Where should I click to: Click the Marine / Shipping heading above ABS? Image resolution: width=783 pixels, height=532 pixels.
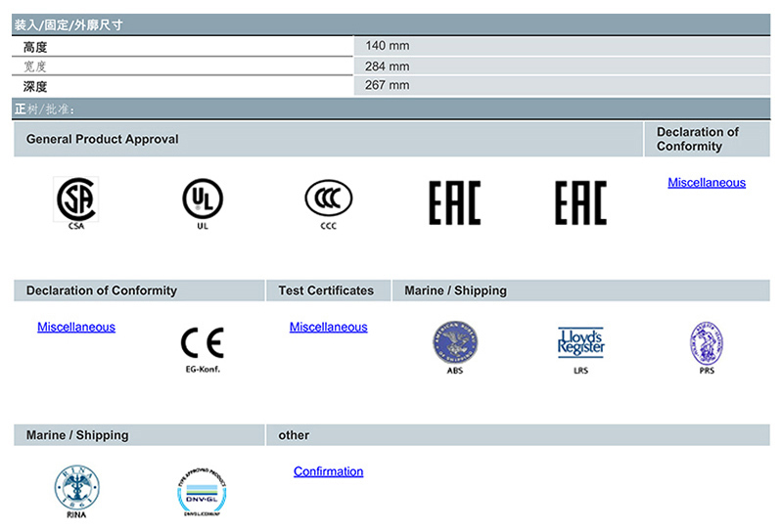[x=455, y=290]
